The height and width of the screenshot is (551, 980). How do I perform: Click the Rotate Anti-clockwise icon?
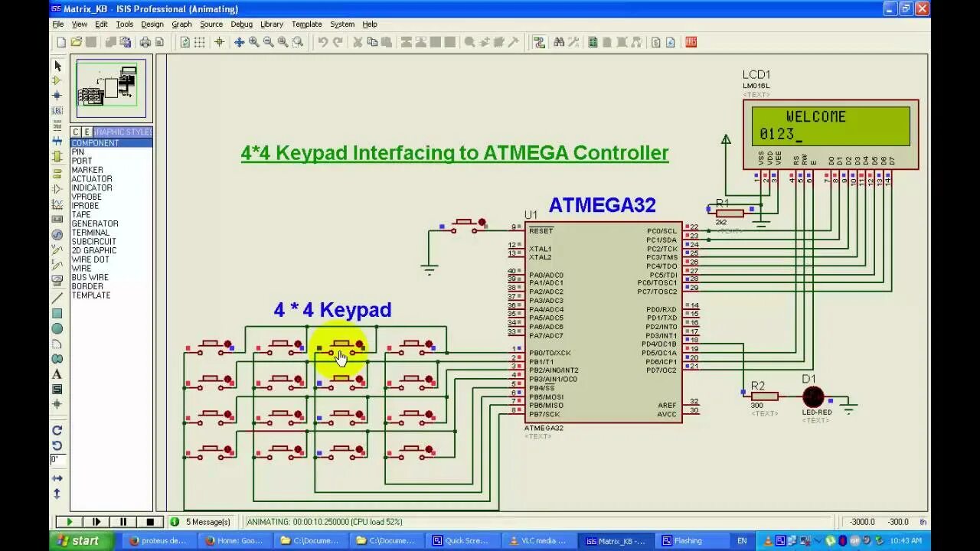57,445
